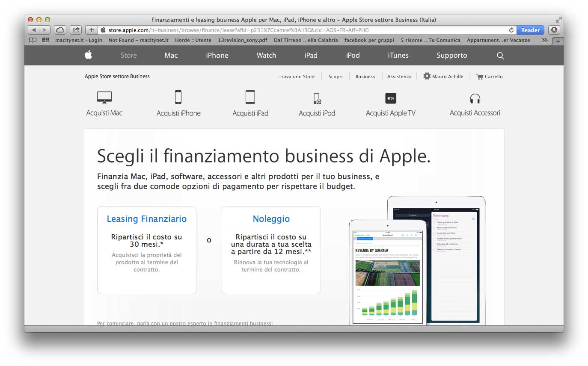Open the 'macitynet.it › Login' bookmark

pyautogui.click(x=79, y=40)
